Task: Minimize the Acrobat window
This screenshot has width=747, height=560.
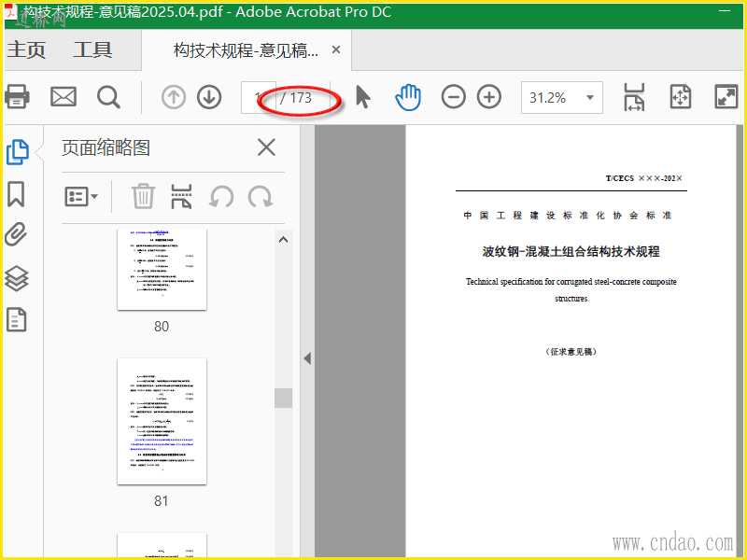Action: coord(725,10)
